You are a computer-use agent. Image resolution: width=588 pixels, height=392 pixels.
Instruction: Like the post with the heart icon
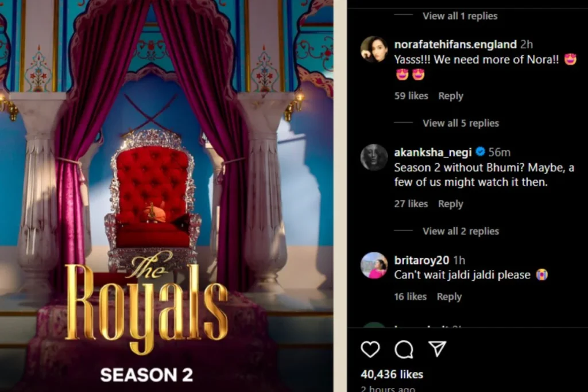click(370, 350)
